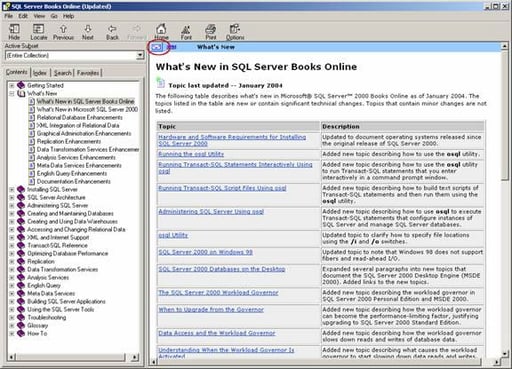Click page icon beside English Query Enhancements
This screenshot has width=512, height=369.
tap(32, 173)
